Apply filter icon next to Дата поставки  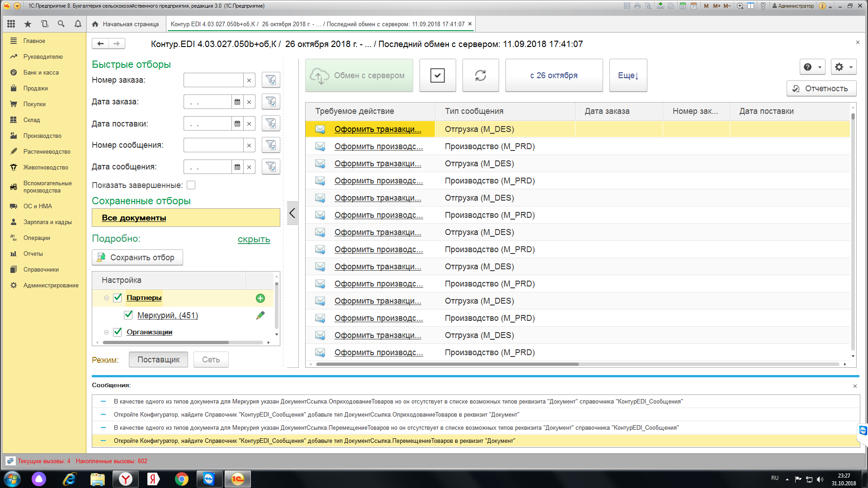[x=271, y=123]
